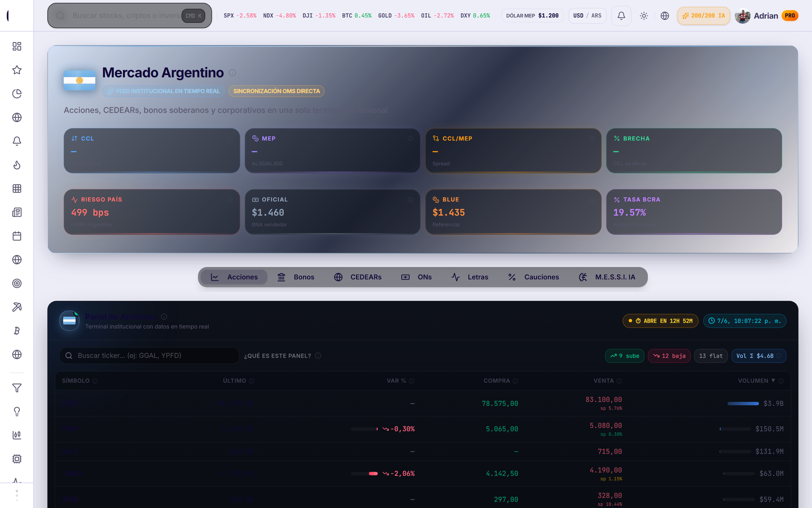Toggle light/dark theme sun icon

click(644, 16)
